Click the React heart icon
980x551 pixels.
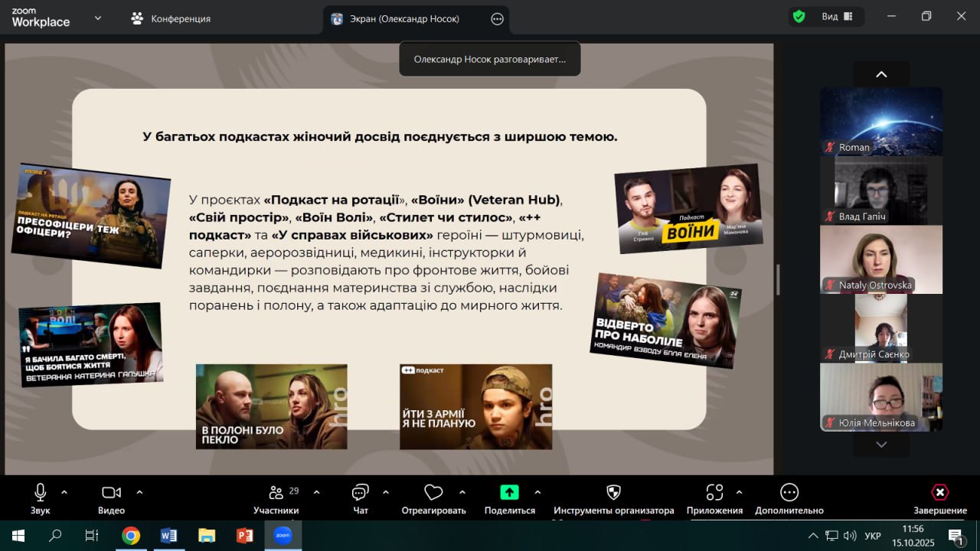(433, 493)
